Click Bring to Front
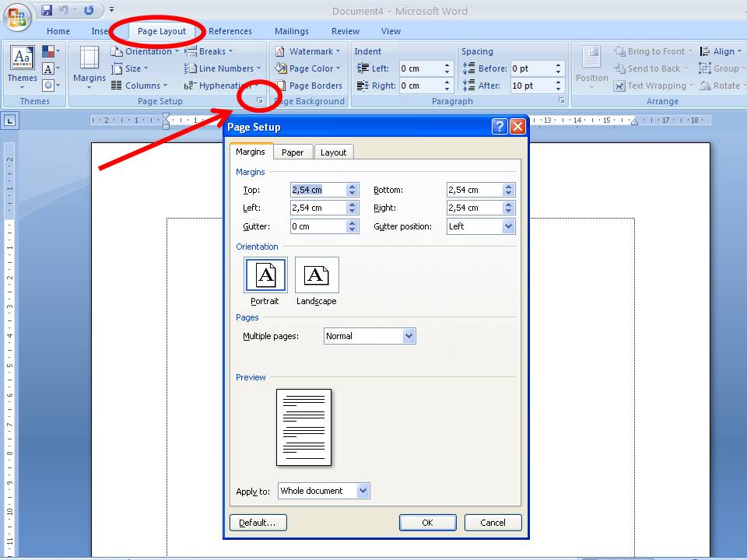Viewport: 747px width, 560px height. 653,51
